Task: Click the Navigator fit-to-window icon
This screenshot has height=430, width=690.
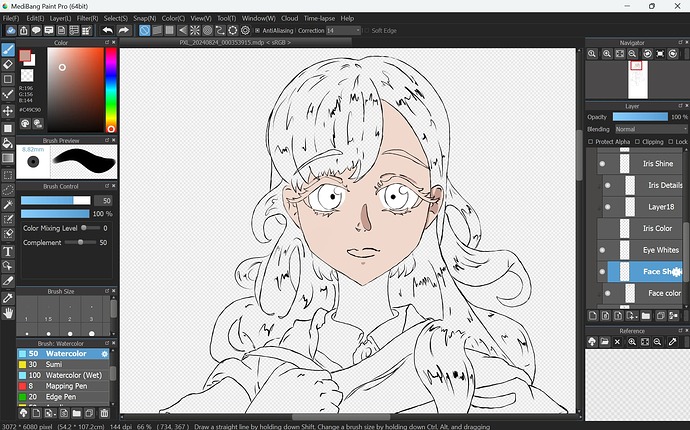Action: (x=620, y=54)
